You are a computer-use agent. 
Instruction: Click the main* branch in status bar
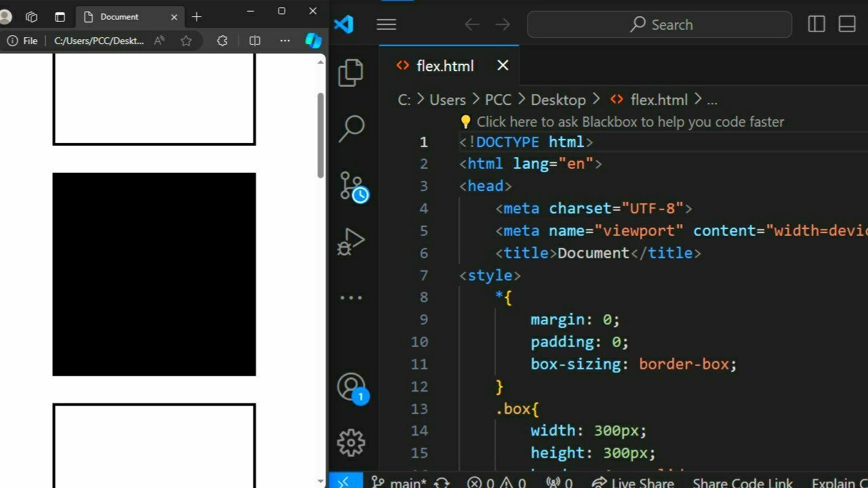[x=399, y=483]
